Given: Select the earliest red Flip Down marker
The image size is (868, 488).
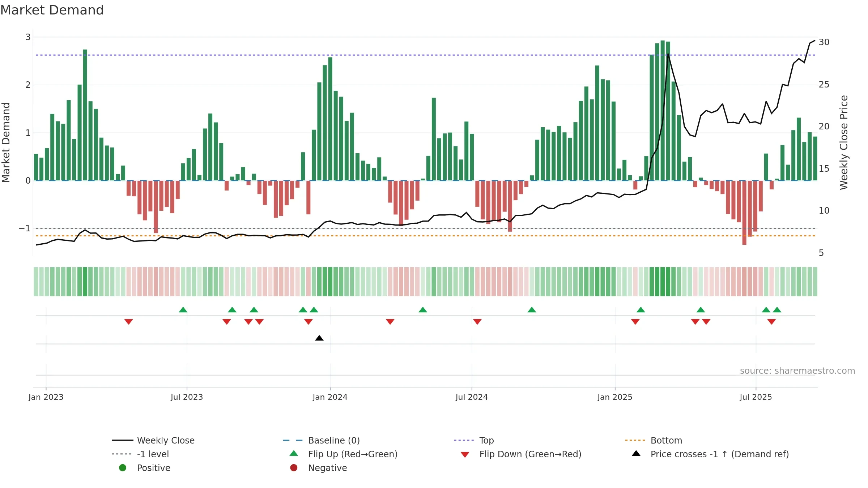Looking at the screenshot, I should pos(128,321).
